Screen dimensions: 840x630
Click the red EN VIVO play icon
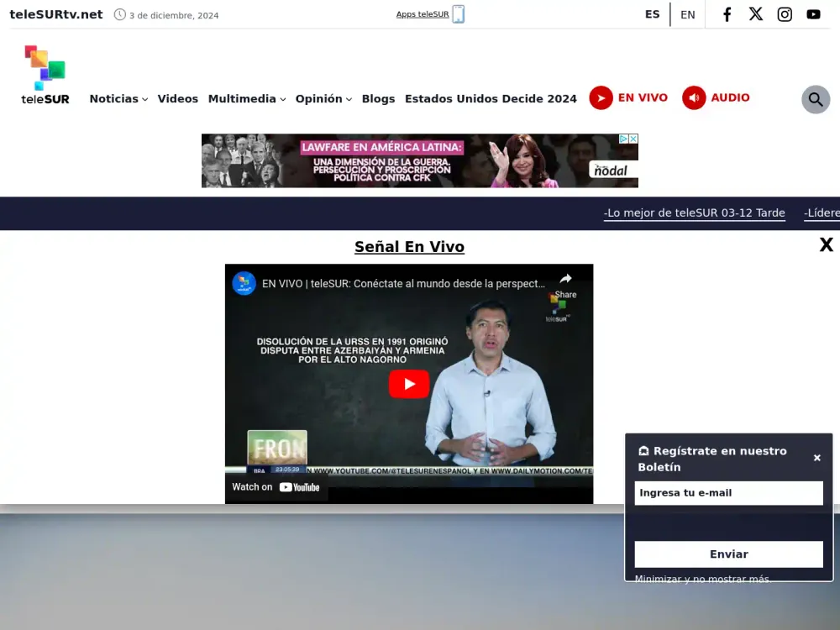601,97
